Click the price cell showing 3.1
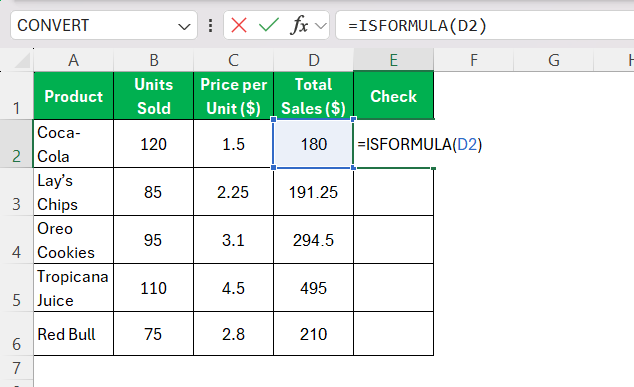 pyautogui.click(x=234, y=240)
